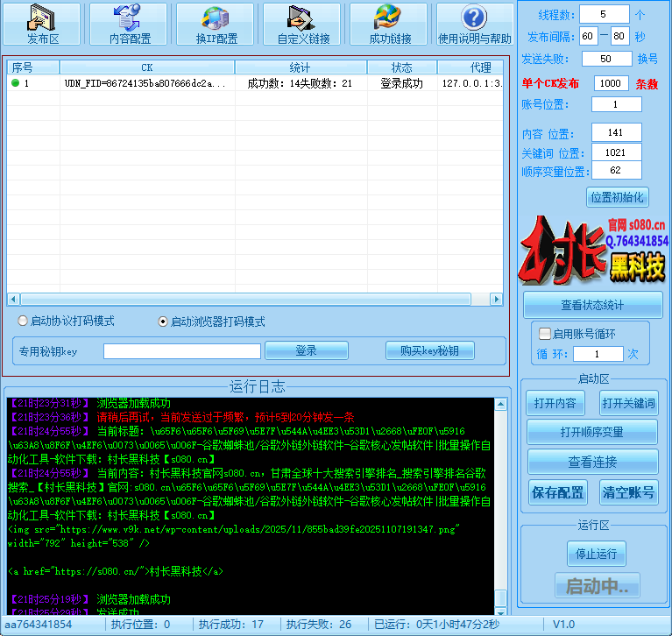The image size is (672, 636).
Task: Click 位置初始化 button
Action: click(x=617, y=197)
